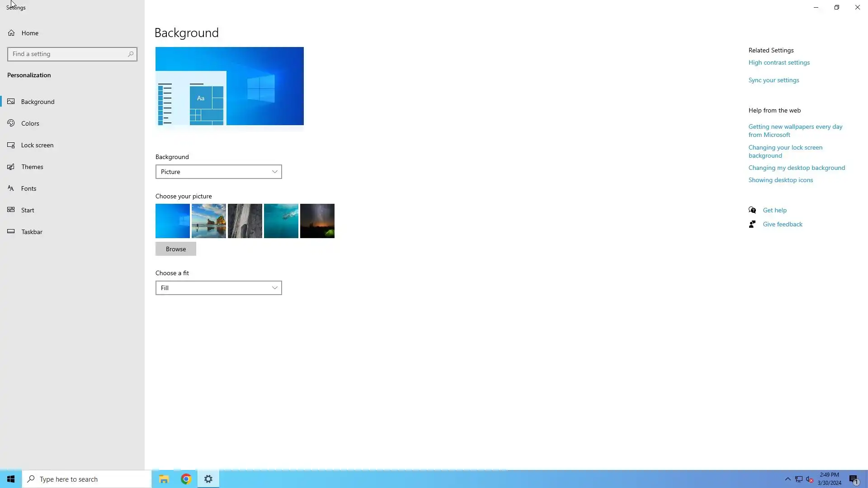Click the Taskbar icon in sidebar
Image resolution: width=868 pixels, height=488 pixels.
point(11,232)
